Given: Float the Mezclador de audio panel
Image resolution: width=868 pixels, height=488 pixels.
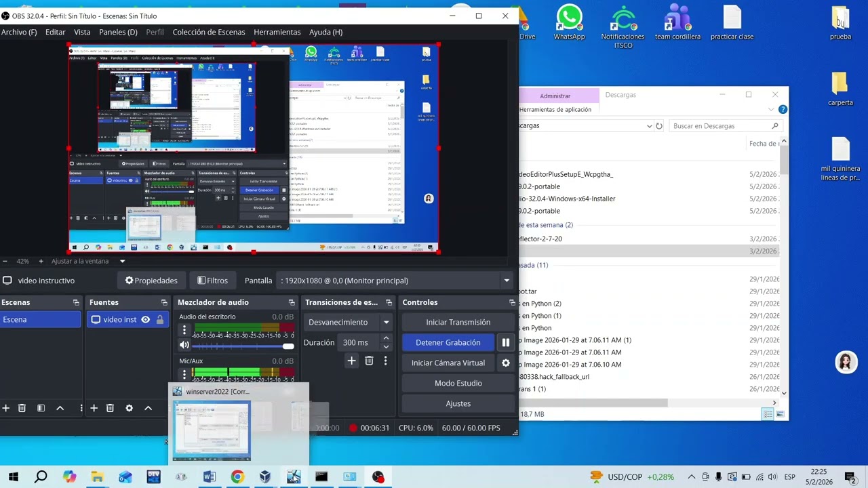Looking at the screenshot, I should click(x=292, y=302).
